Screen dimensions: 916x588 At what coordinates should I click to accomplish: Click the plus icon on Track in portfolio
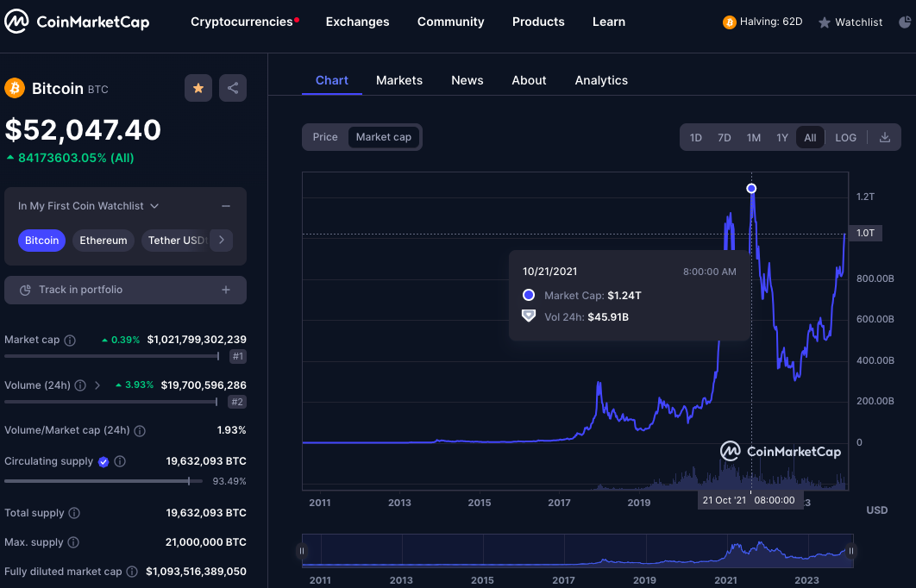[226, 290]
